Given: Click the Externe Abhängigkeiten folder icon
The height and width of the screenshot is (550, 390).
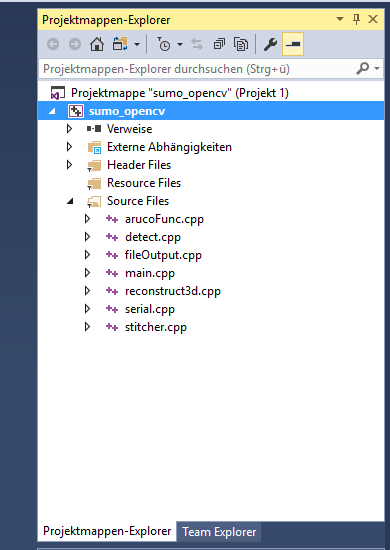Looking at the screenshot, I should tap(94, 147).
